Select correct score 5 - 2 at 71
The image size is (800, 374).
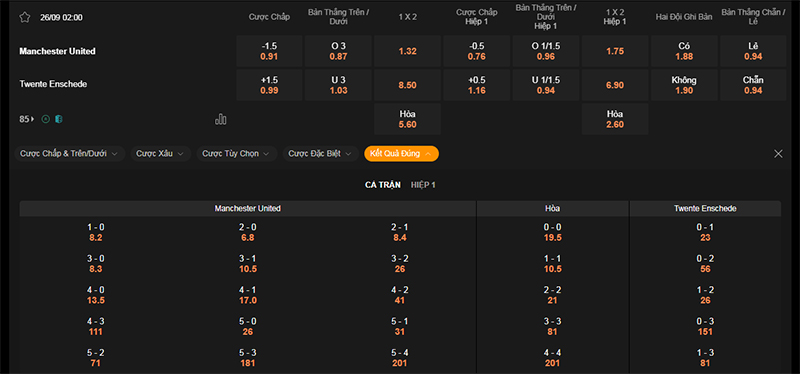coord(95,358)
